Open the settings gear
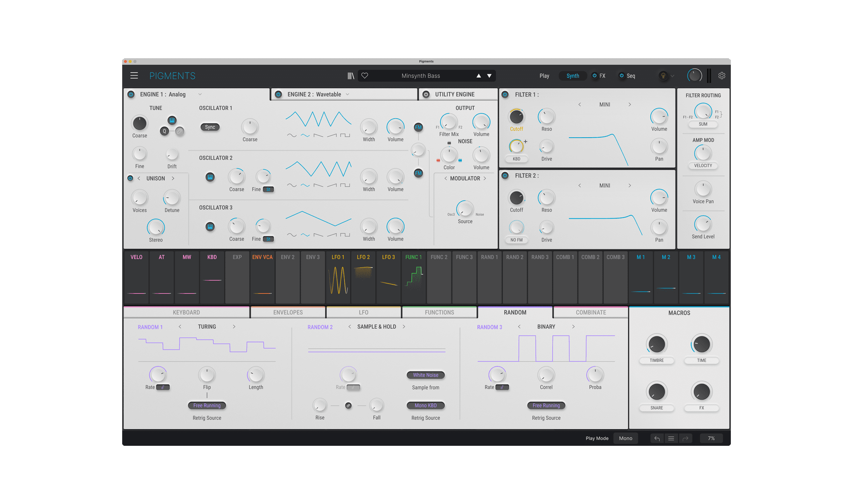Viewport: 853px width, 504px height. [x=722, y=75]
